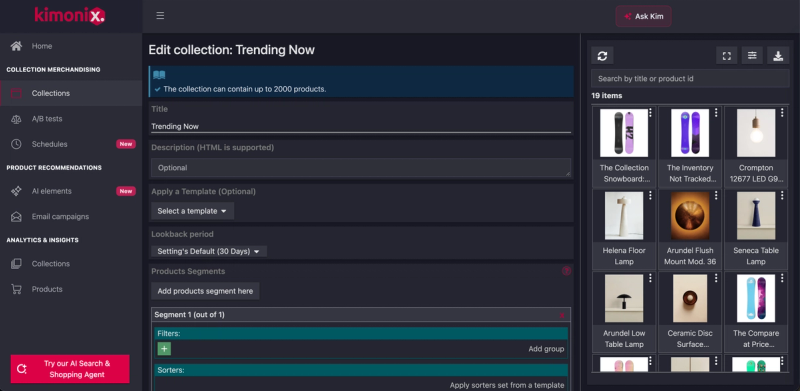Toggle the hamburger menu icon
800x391 pixels.
(160, 16)
